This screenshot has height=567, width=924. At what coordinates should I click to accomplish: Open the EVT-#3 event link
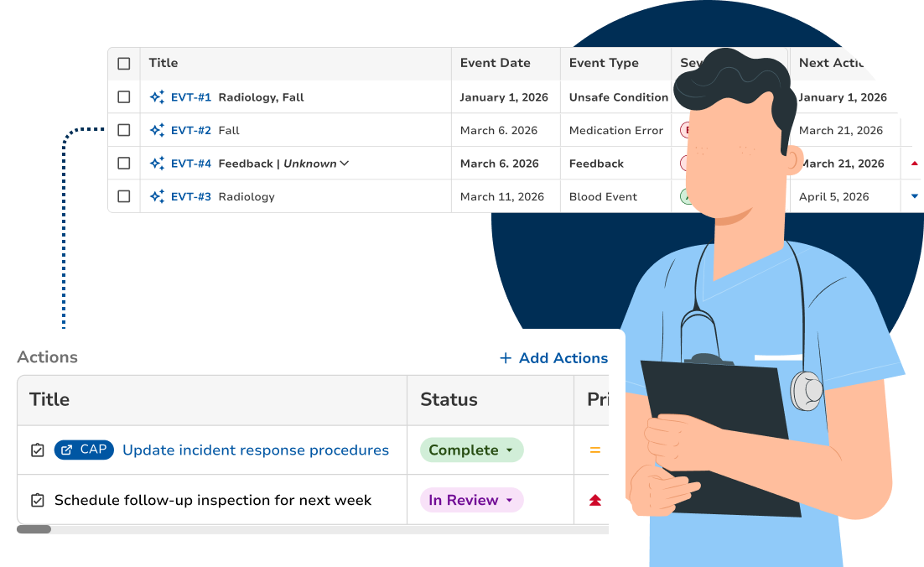pos(191,196)
